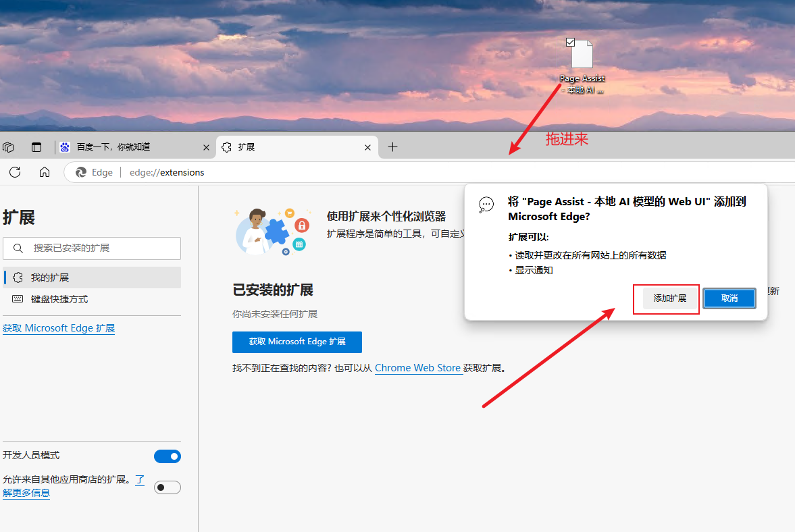
Task: Select the Page Assist file icon on the desktop
Action: pyautogui.click(x=582, y=54)
